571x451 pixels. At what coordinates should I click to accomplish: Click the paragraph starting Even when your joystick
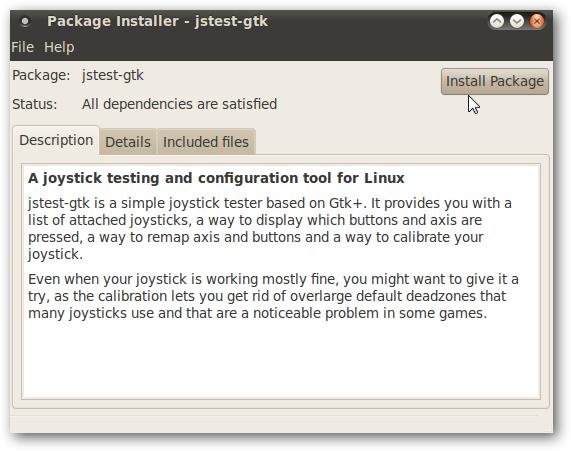coord(273,296)
